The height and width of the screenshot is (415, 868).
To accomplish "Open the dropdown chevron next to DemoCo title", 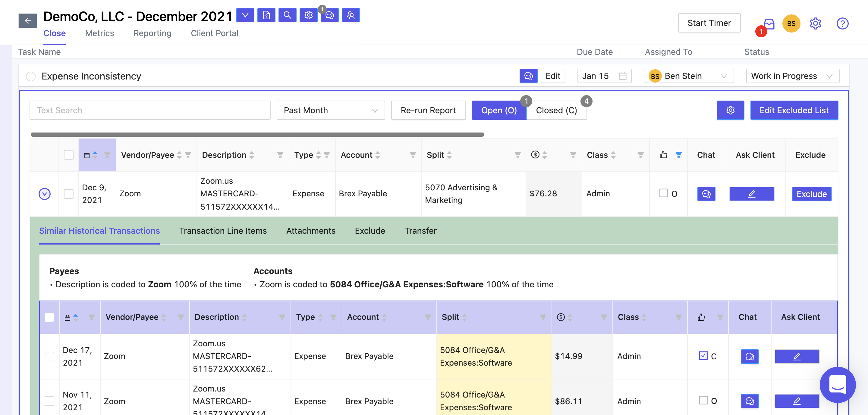I will click(x=245, y=15).
